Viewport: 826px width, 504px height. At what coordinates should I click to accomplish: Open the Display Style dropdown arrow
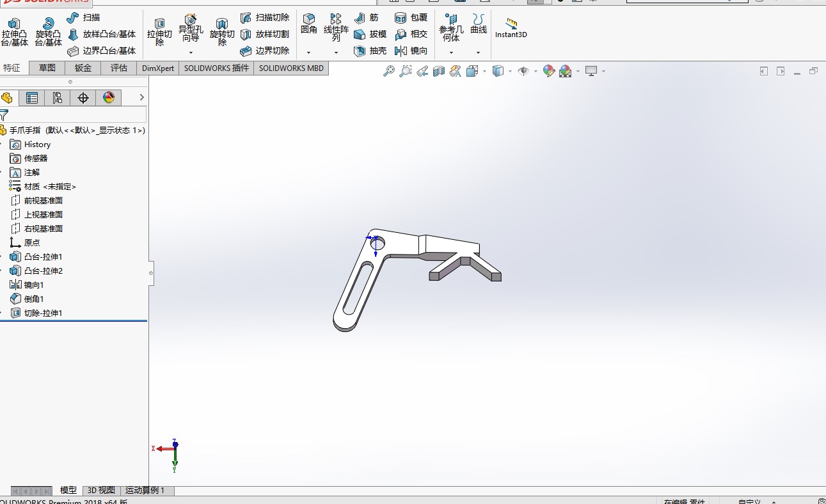[x=510, y=72]
